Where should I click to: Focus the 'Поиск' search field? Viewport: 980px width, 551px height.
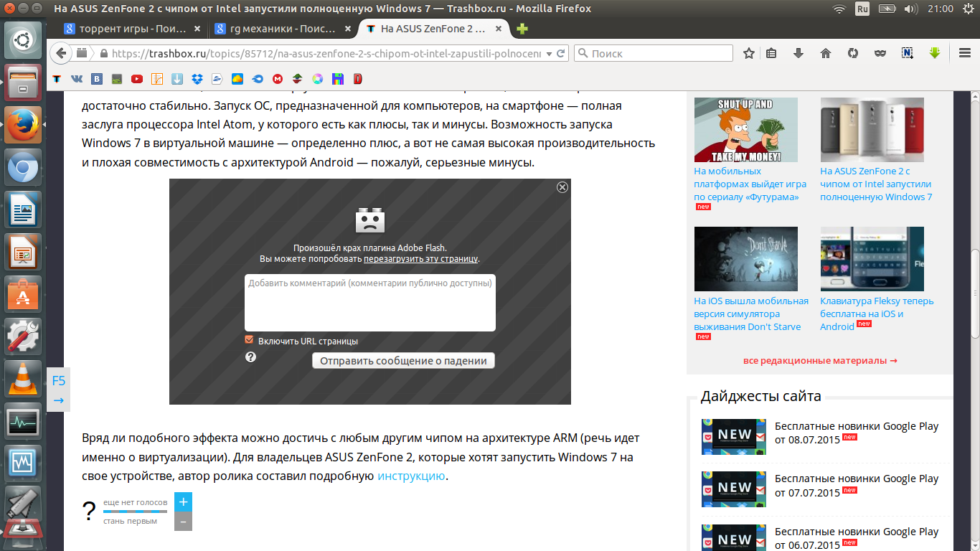[654, 53]
